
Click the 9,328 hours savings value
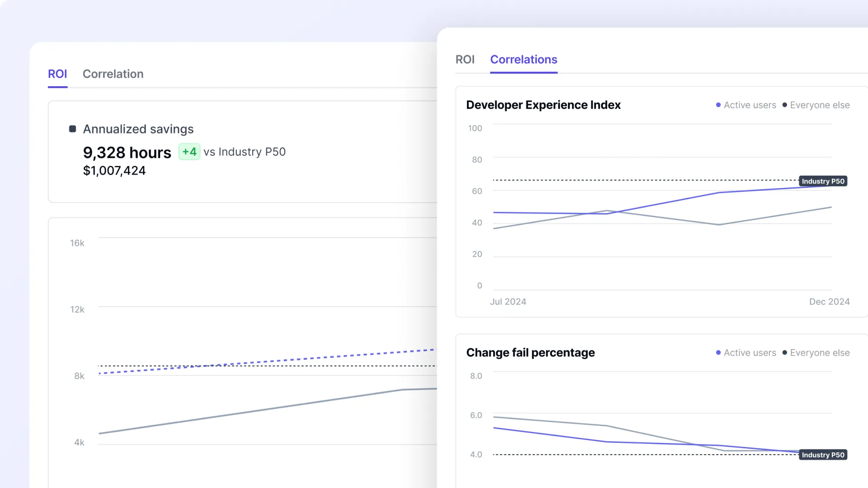click(127, 153)
